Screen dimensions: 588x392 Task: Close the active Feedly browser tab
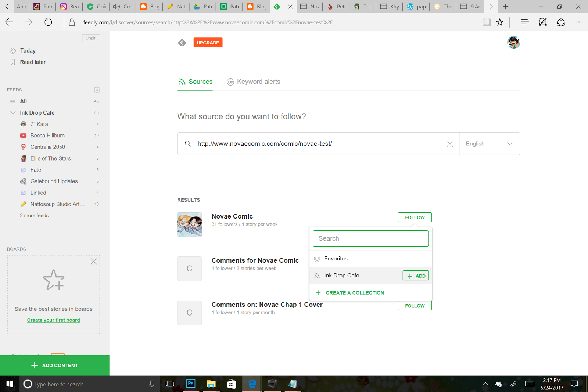point(290,7)
